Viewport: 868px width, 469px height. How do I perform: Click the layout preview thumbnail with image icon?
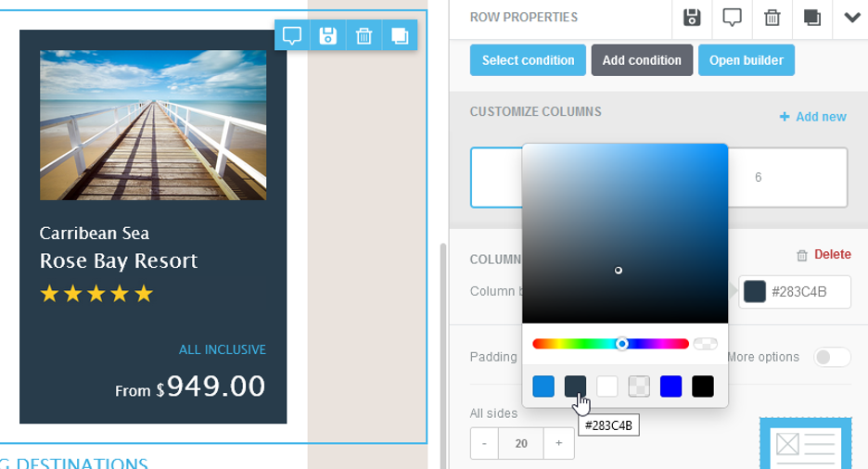(806, 444)
